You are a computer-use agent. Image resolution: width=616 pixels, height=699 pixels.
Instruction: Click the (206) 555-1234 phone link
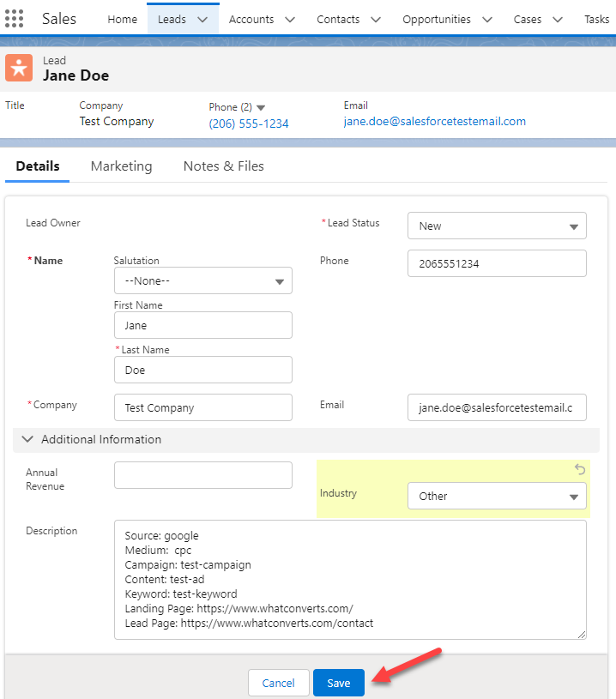pyautogui.click(x=249, y=124)
